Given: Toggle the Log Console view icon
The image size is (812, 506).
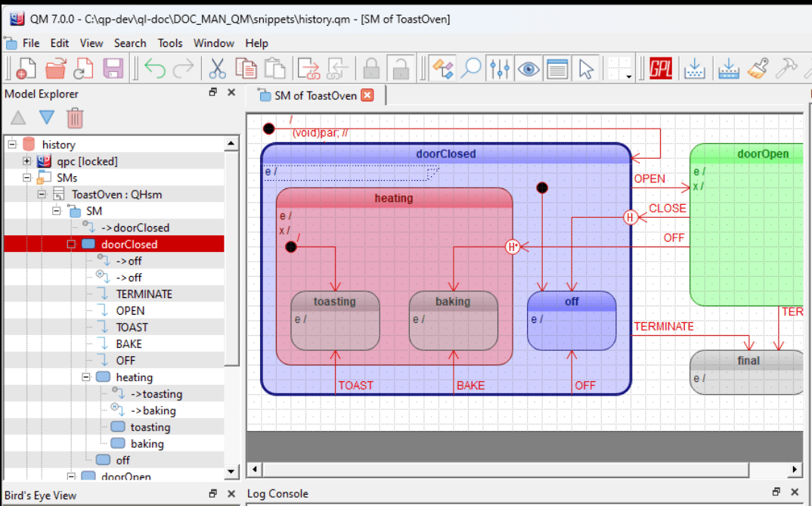Looking at the screenshot, I should tap(557, 68).
